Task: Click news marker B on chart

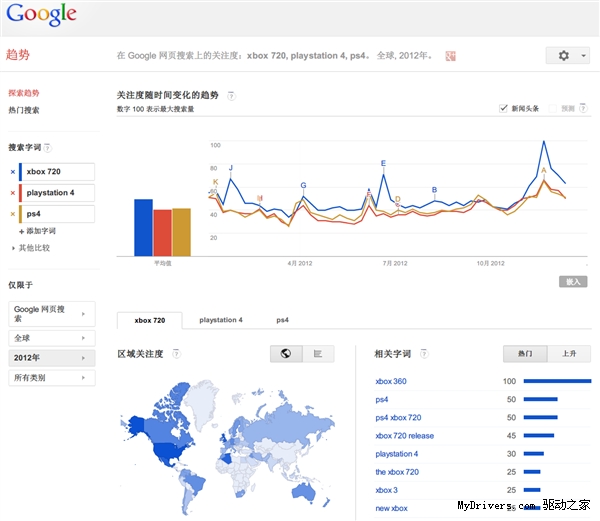Action: 434,190
